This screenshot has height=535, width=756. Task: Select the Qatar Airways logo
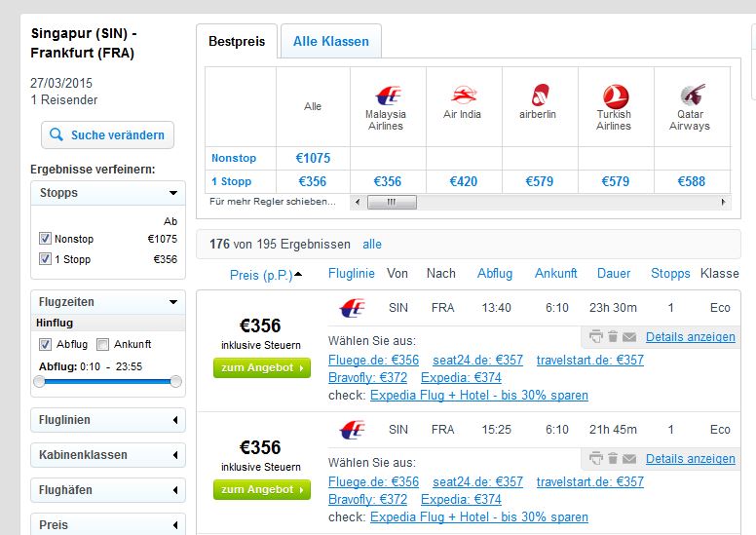[693, 95]
